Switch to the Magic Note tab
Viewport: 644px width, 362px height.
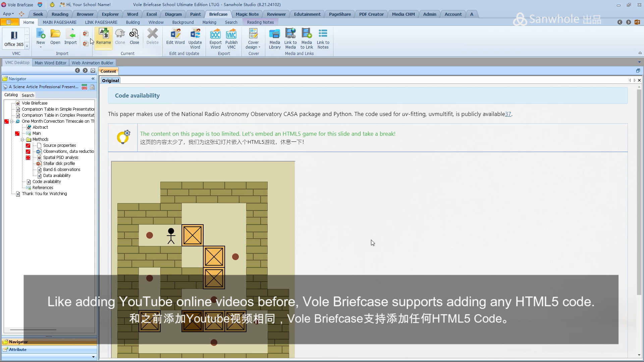coord(247,14)
